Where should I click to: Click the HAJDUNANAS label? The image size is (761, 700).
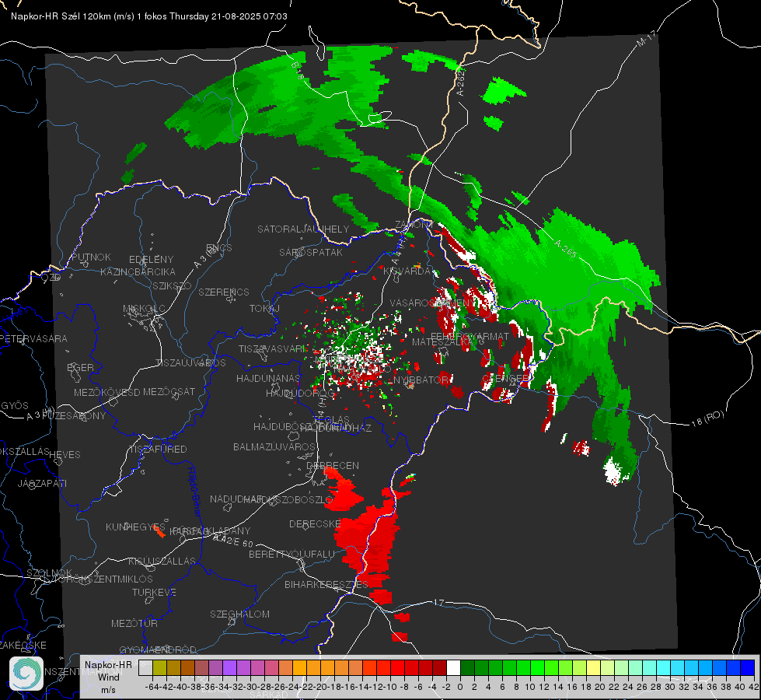point(268,378)
